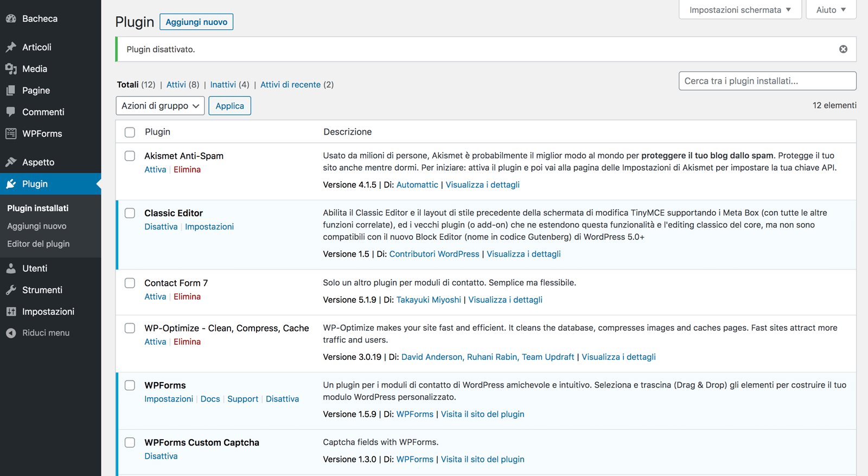The image size is (868, 476).
Task: Click the Bacheca dashboard icon
Action: tap(11, 18)
